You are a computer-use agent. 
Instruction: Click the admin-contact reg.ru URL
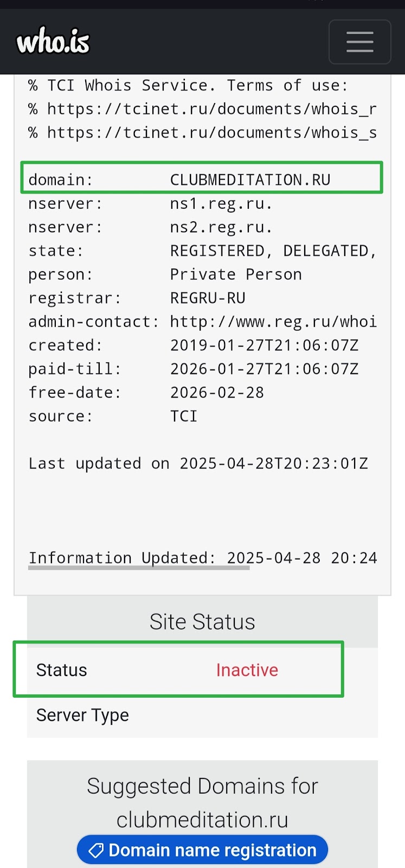click(x=273, y=322)
